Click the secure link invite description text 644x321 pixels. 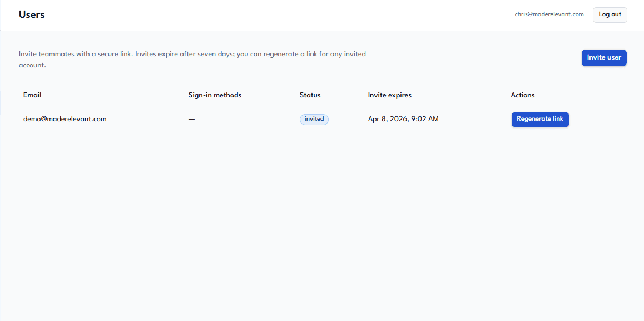click(192, 59)
